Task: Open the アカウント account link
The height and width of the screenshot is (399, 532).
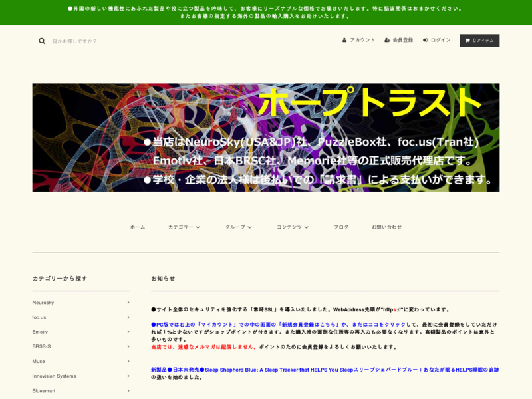Action: tap(358, 40)
